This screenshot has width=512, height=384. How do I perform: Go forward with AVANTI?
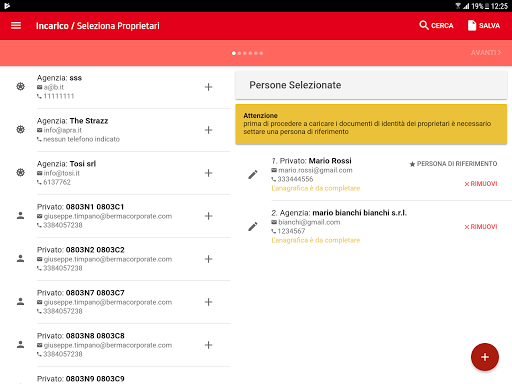point(486,53)
